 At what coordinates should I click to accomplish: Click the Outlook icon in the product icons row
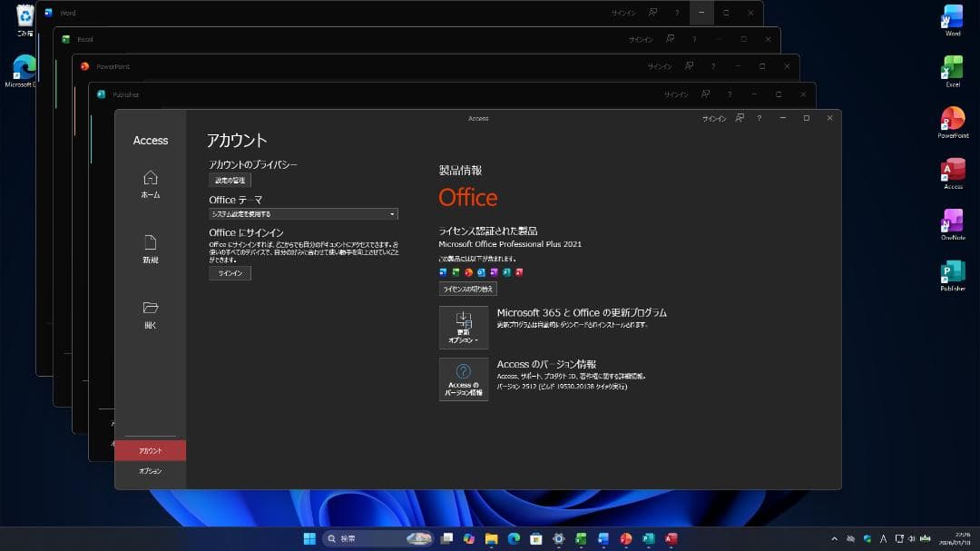pyautogui.click(x=480, y=271)
